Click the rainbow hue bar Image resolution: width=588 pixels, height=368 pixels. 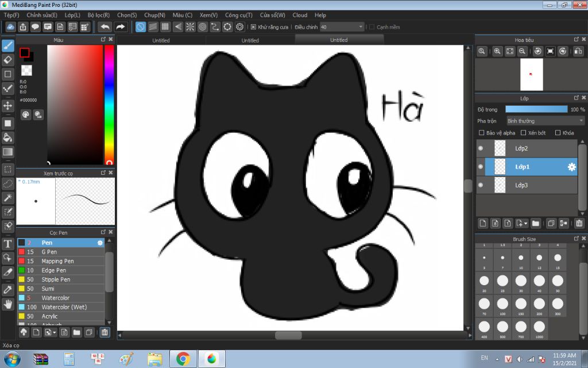(109, 105)
